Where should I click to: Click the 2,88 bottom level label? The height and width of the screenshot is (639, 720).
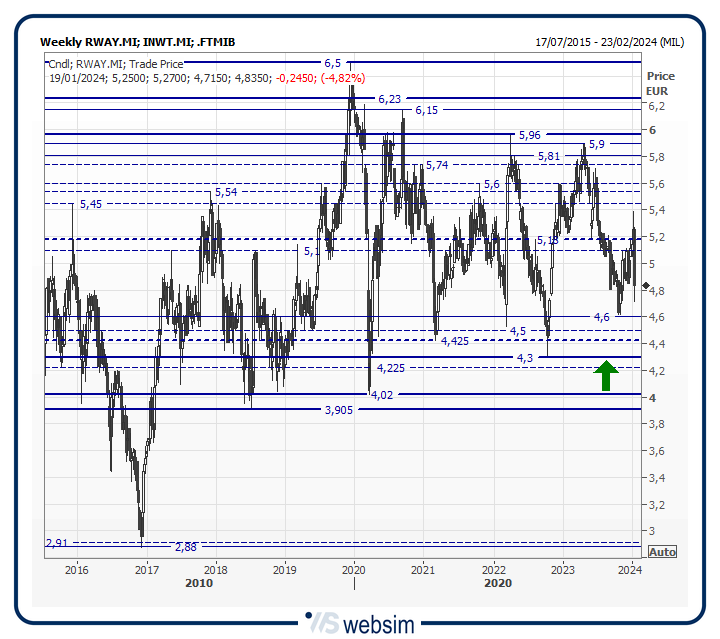point(185,547)
